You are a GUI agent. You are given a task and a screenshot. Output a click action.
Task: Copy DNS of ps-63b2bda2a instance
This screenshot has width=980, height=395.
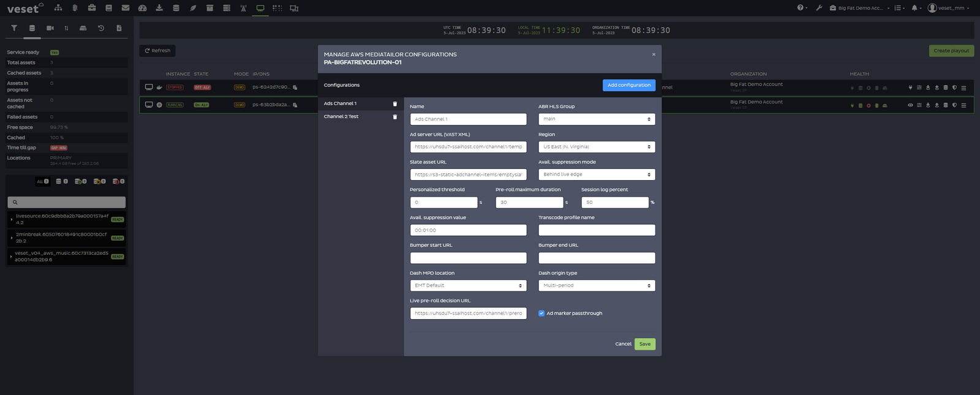click(x=295, y=105)
